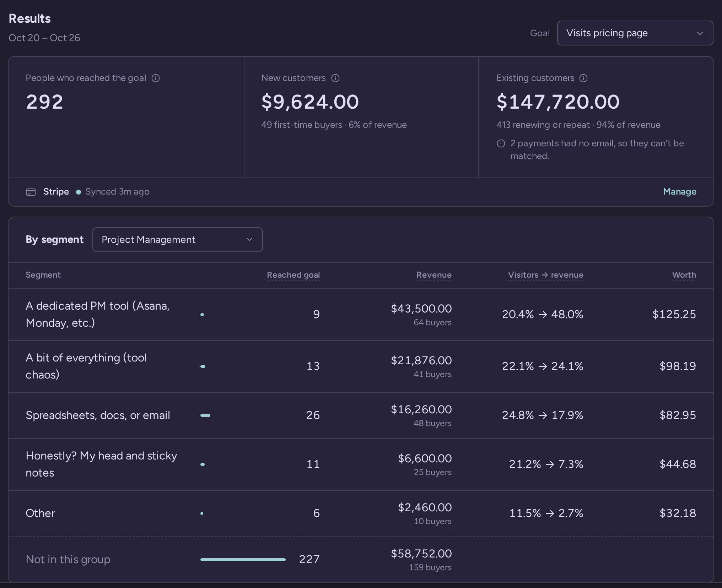Click worth value $44.68
The height and width of the screenshot is (588, 722).
[678, 464]
